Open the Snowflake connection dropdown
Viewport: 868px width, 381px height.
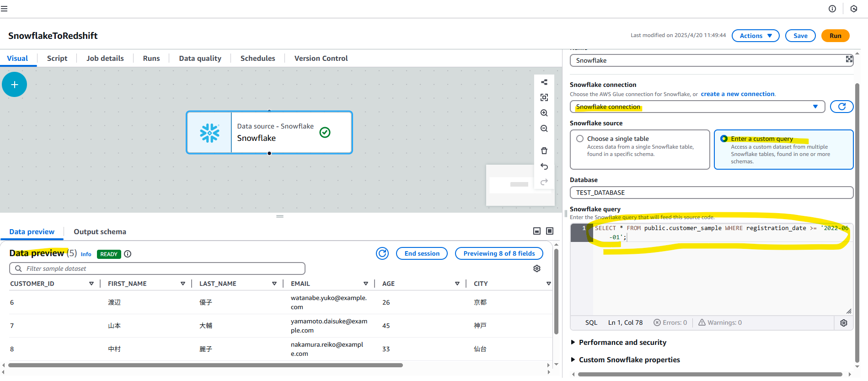tap(697, 107)
